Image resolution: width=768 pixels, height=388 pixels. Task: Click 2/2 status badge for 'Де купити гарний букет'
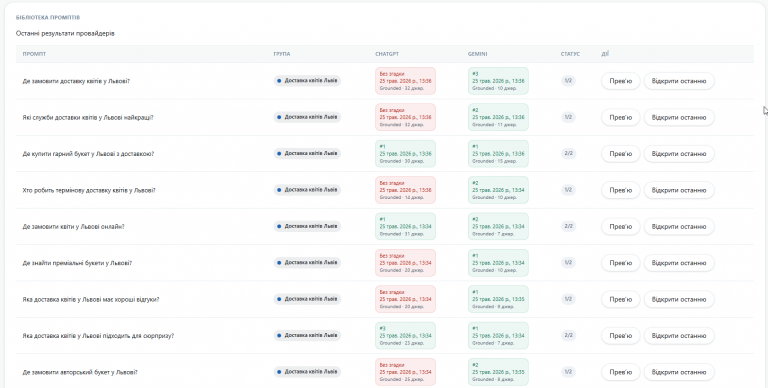568,153
